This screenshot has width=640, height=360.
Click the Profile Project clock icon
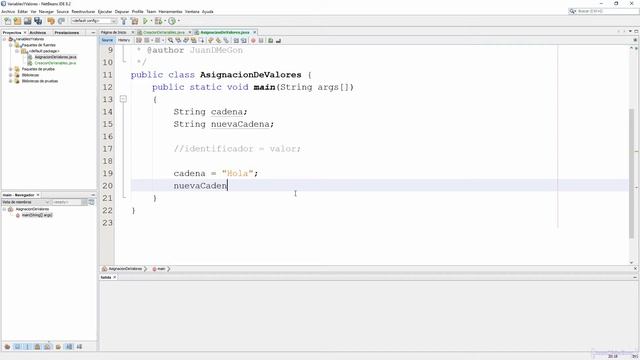tap(172, 21)
